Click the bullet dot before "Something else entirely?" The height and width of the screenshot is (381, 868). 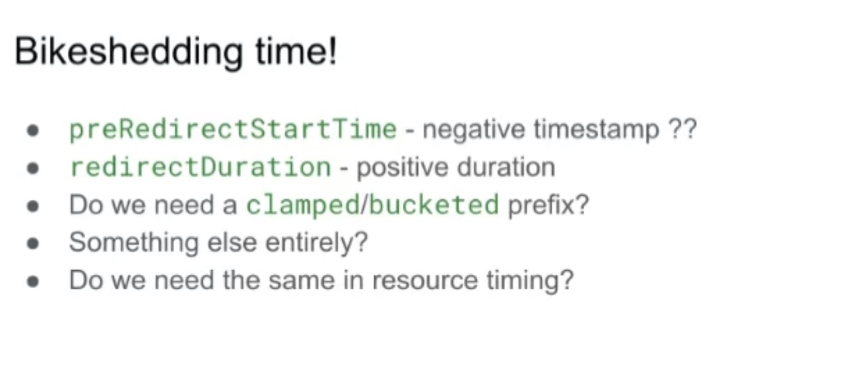[x=32, y=244]
